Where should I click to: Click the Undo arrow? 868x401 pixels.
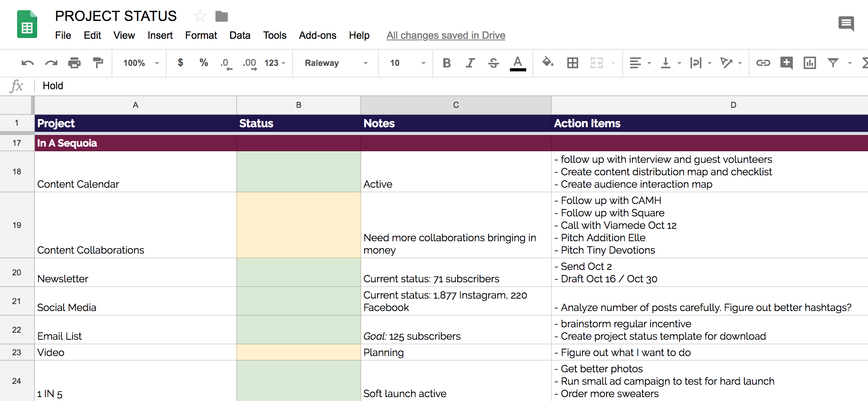point(28,63)
